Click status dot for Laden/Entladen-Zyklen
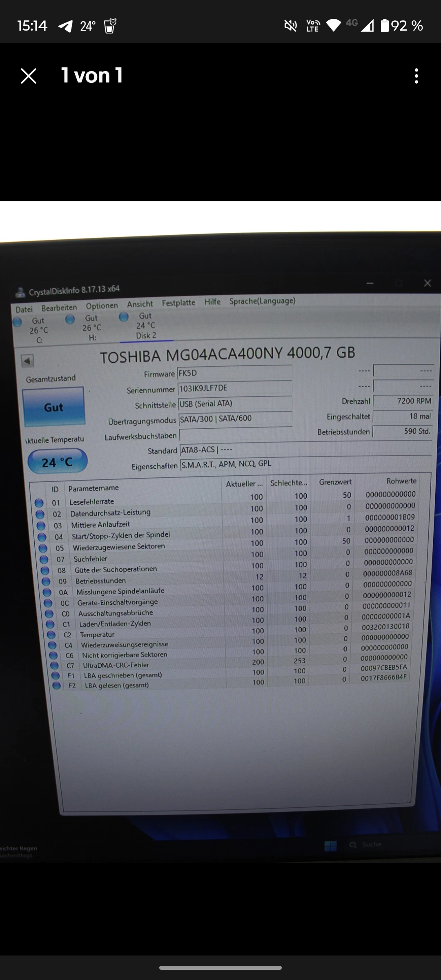The height and width of the screenshot is (980, 441). click(x=50, y=624)
